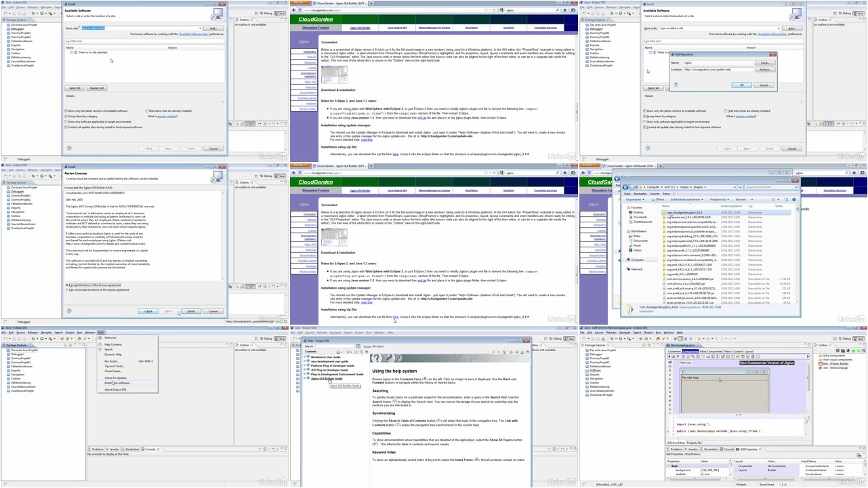Expand Java development user guide in Help window

click(x=304, y=361)
